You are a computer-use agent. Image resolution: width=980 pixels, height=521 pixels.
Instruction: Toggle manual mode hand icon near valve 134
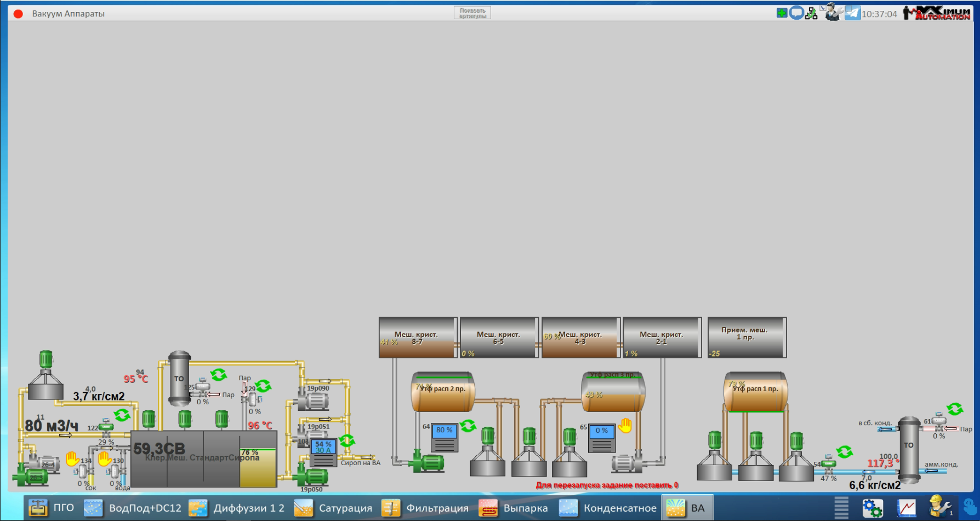[x=72, y=459]
